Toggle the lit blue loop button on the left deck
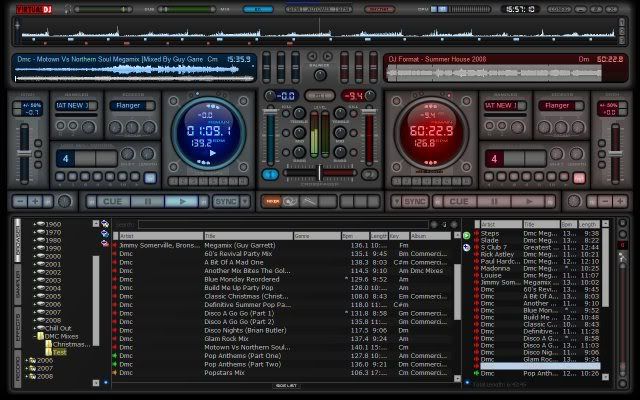 point(150,178)
